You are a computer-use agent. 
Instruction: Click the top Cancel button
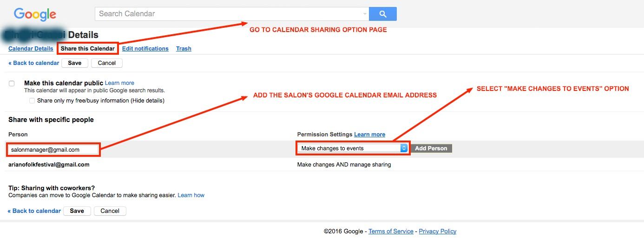[107, 63]
